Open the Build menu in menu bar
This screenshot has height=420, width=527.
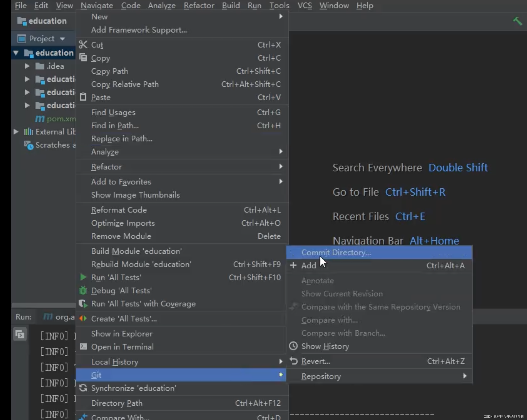tap(231, 5)
